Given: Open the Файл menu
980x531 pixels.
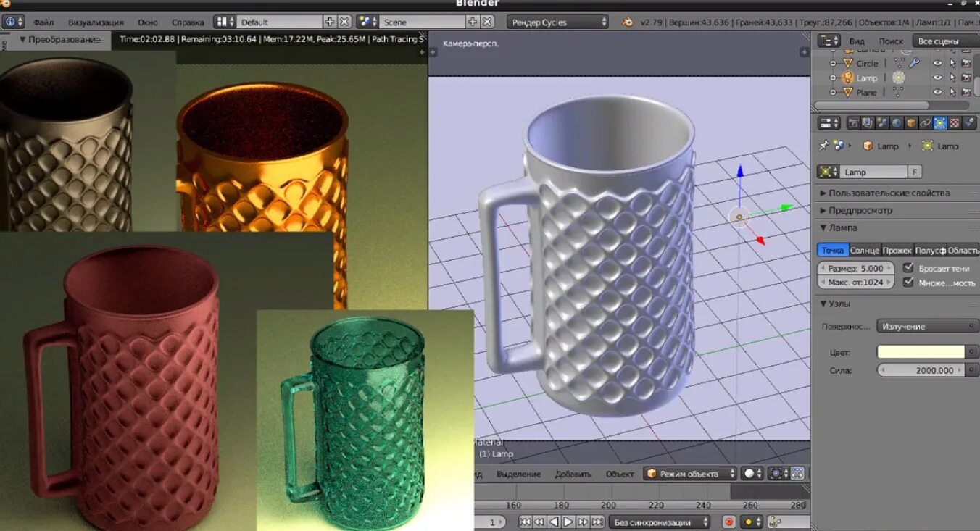Looking at the screenshot, I should pyautogui.click(x=43, y=22).
